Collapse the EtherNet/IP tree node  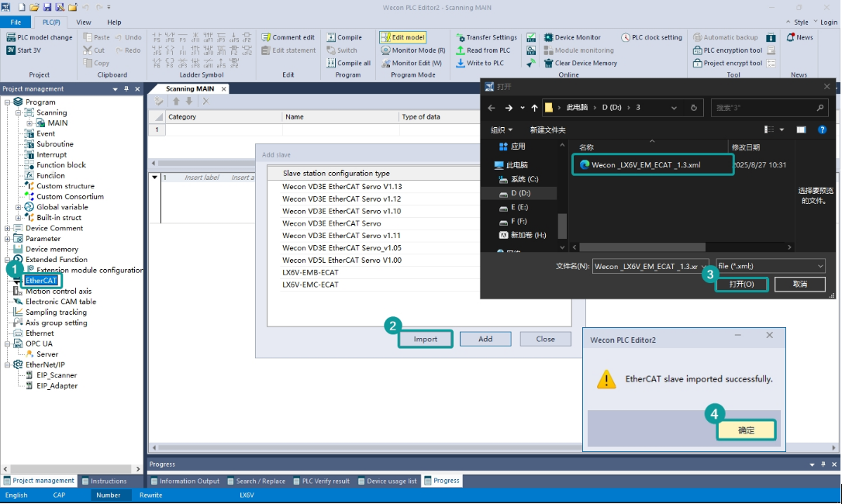(8, 365)
